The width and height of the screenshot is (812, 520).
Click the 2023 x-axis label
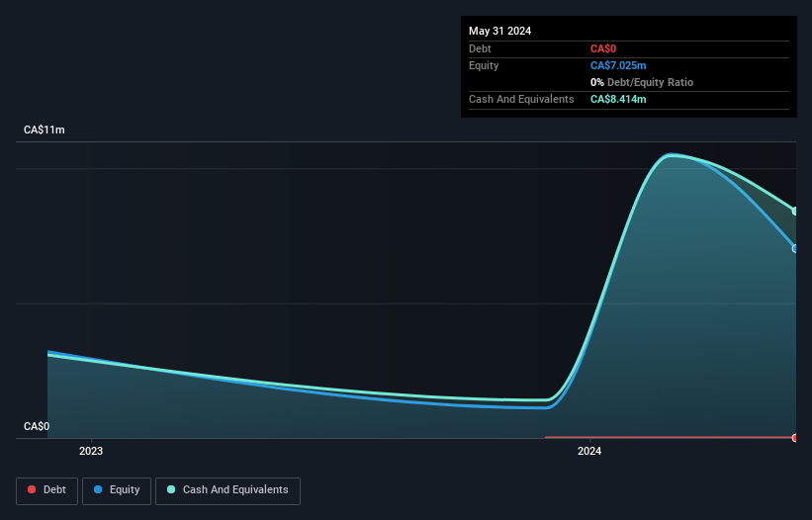coord(91,451)
